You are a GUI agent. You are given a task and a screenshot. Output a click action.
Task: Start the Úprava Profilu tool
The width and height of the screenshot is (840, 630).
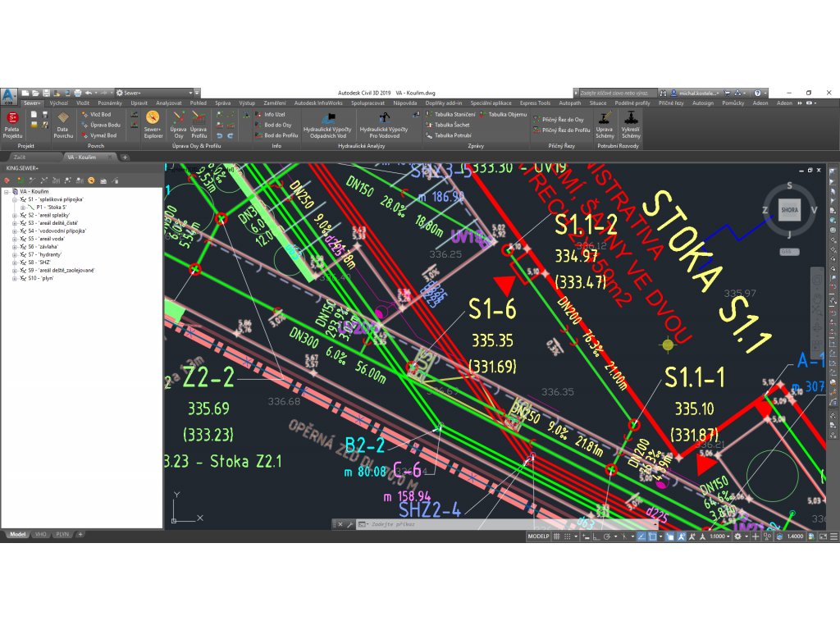pos(199,125)
